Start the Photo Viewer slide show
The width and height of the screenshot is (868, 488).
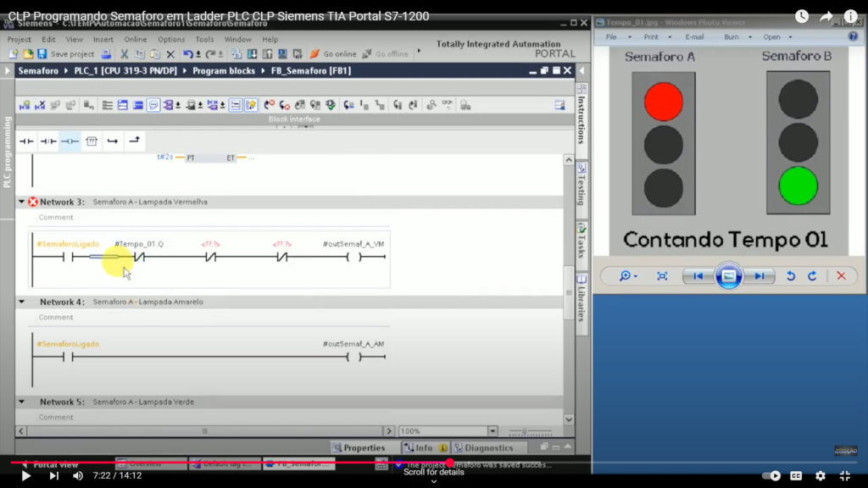[x=728, y=276]
